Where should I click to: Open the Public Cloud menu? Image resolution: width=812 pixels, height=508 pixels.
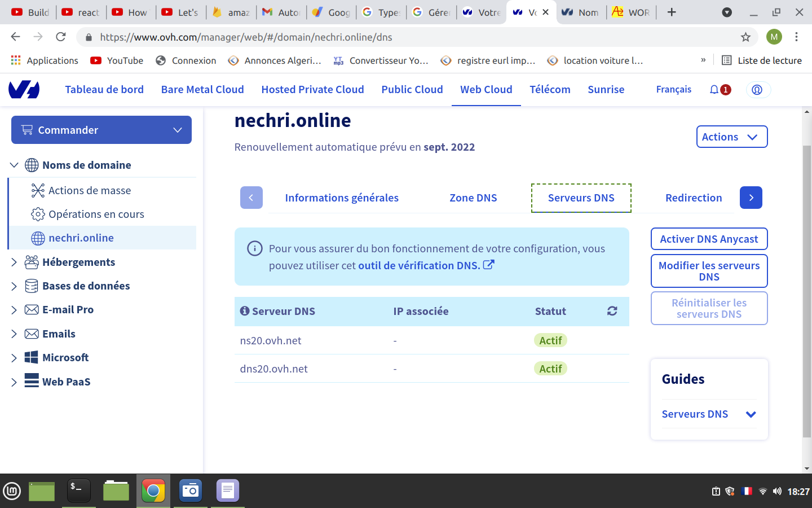[412, 90]
